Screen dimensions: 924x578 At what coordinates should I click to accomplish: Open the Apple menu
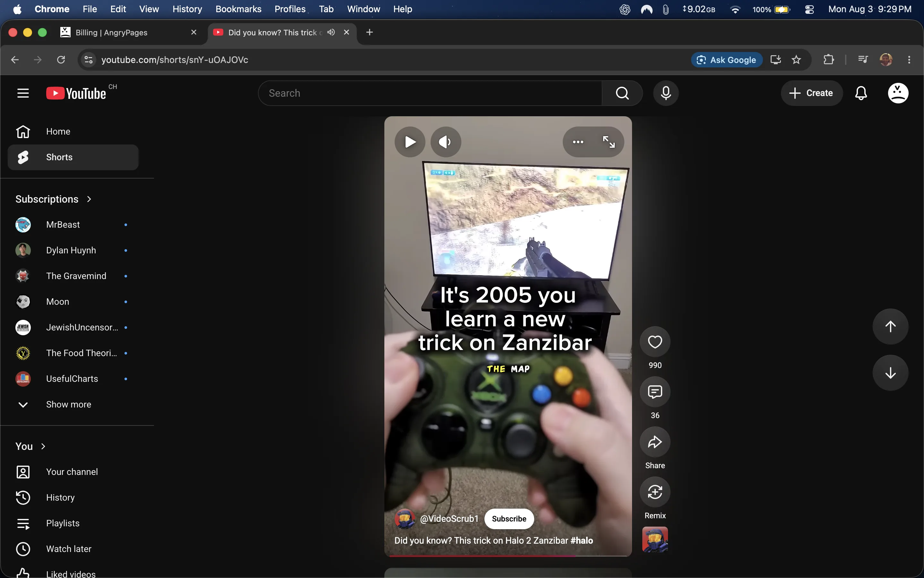[17, 9]
